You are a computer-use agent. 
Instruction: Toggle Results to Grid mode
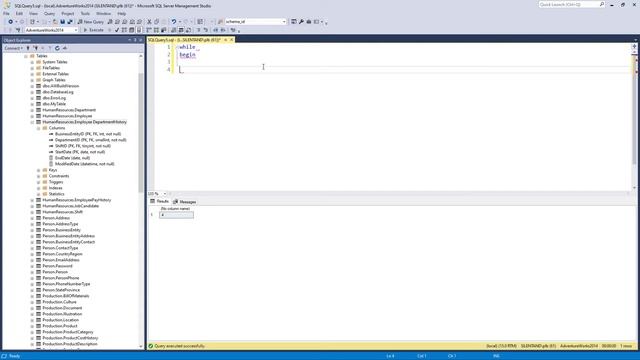point(181,30)
